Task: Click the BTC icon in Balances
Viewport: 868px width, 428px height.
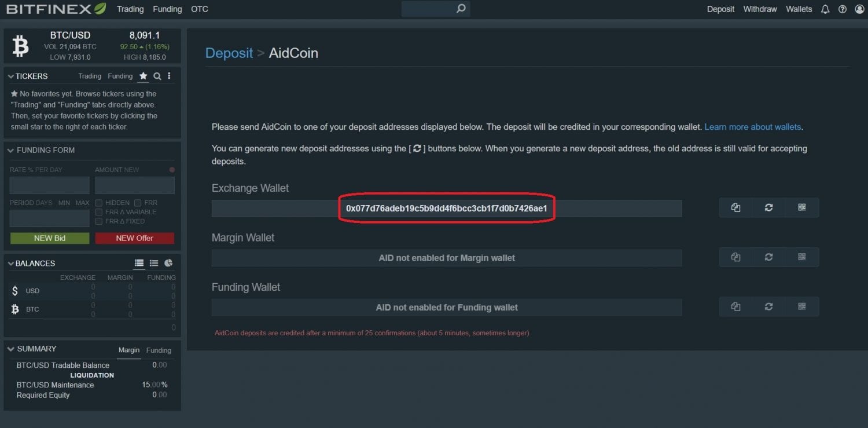Action: (x=15, y=309)
